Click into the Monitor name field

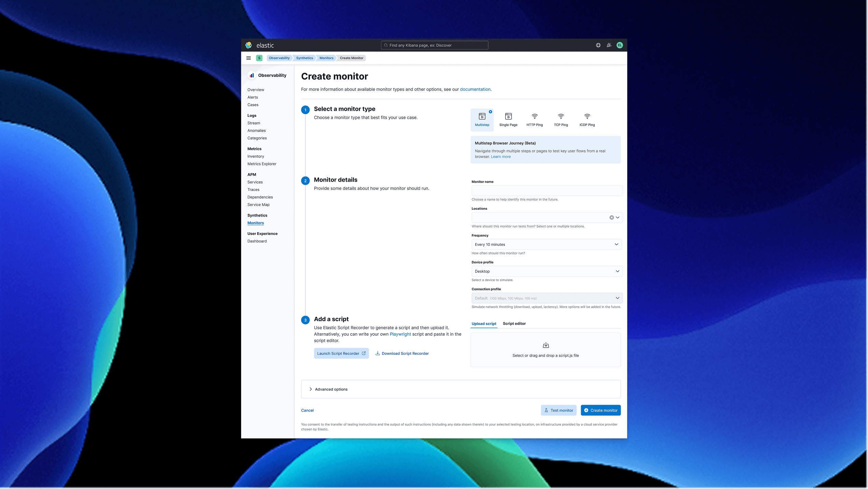point(547,191)
